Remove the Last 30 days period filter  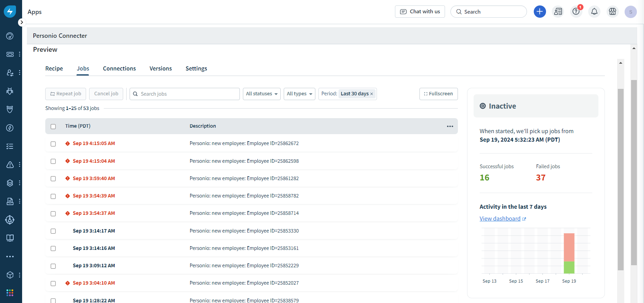371,94
